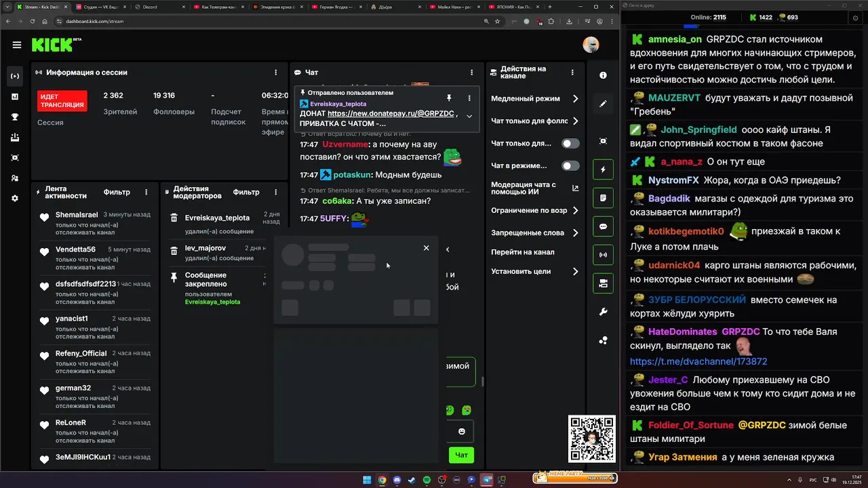Click Фильтр in 'Лента активности' panel
The height and width of the screenshot is (488, 868).
(117, 192)
